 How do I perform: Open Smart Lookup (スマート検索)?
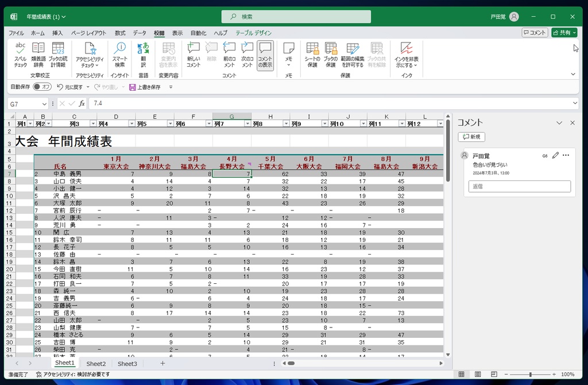[119, 55]
